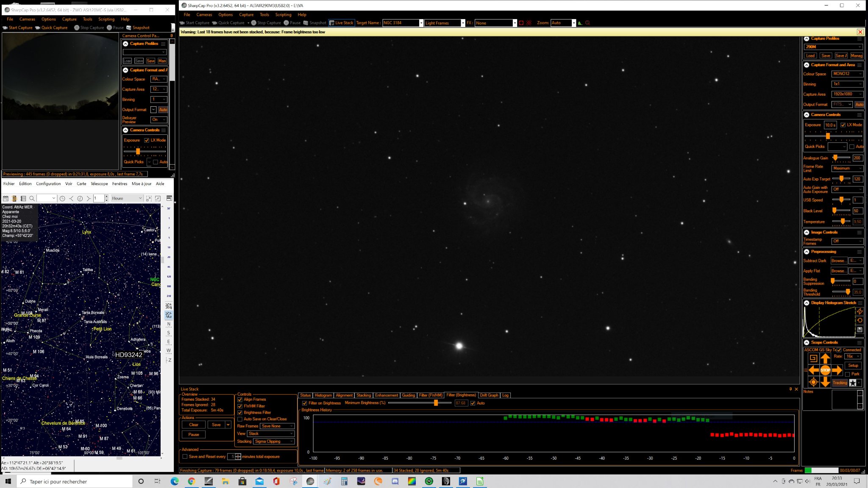
Task: Pause the live stack
Action: [194, 435]
